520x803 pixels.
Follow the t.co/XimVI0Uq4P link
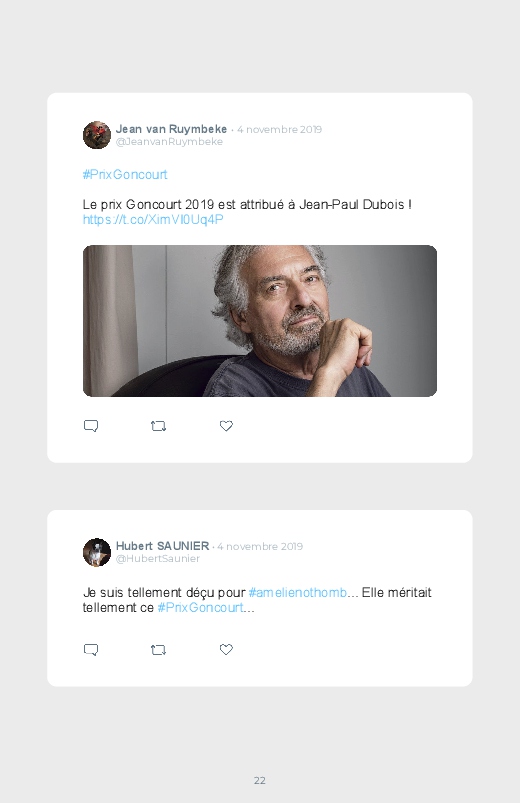tap(153, 220)
